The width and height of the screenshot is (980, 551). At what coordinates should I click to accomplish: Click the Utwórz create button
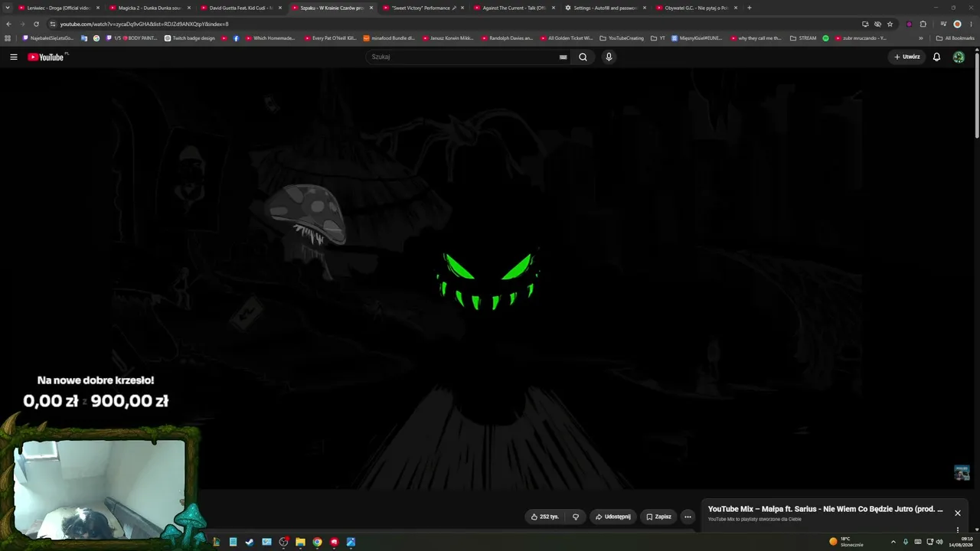tap(907, 57)
